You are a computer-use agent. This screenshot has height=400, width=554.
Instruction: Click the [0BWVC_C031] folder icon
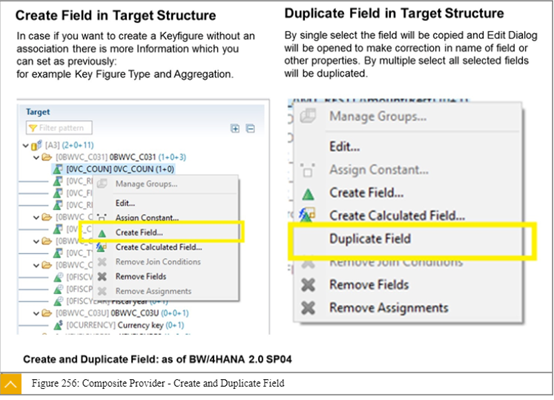click(47, 157)
